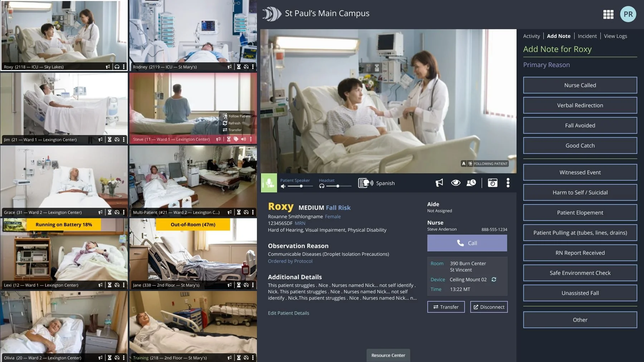Click the tag icon on Steve's tile
The image size is (644, 362).
[x=236, y=139]
